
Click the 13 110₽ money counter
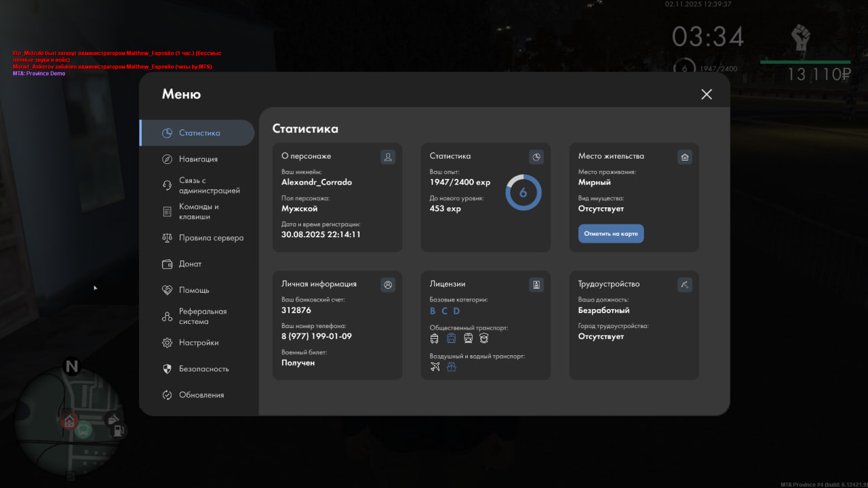tap(818, 75)
